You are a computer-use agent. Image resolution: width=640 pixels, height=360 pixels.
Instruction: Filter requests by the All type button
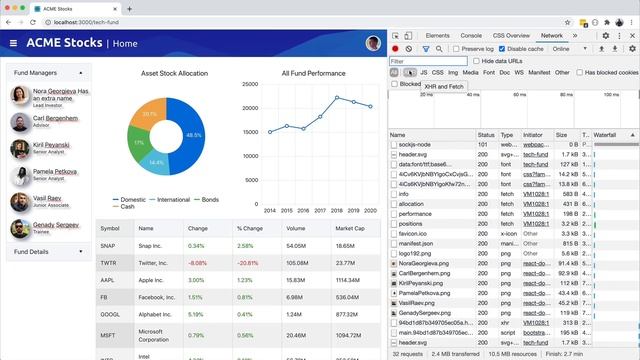point(394,72)
